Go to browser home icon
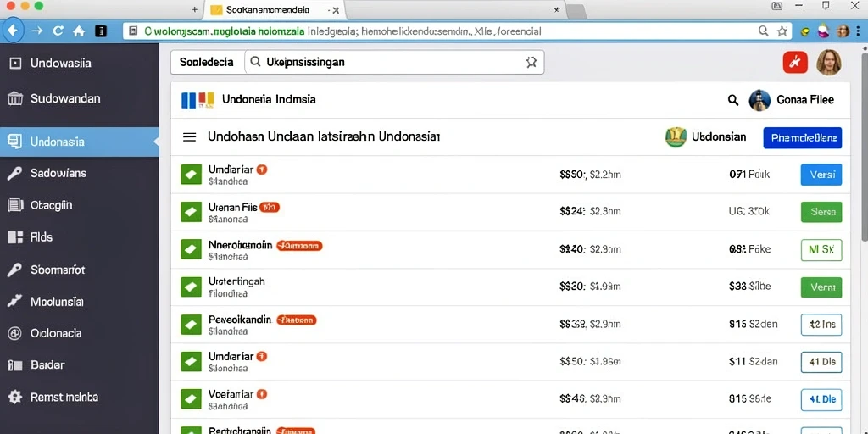Image resolution: width=868 pixels, height=434 pixels. tap(79, 31)
